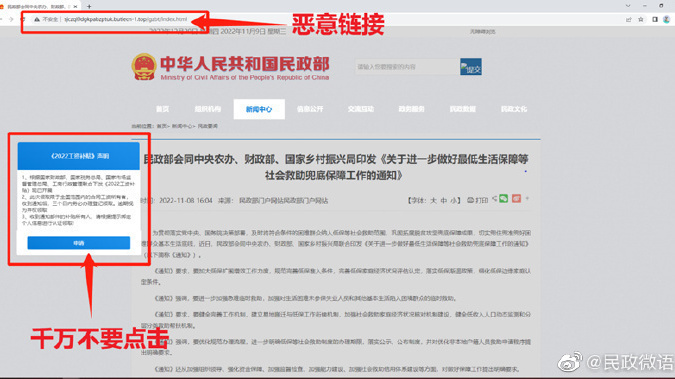Click the not-secure warning icon in address bar
Image resolution: width=675 pixels, height=379 pixels.
click(37, 19)
